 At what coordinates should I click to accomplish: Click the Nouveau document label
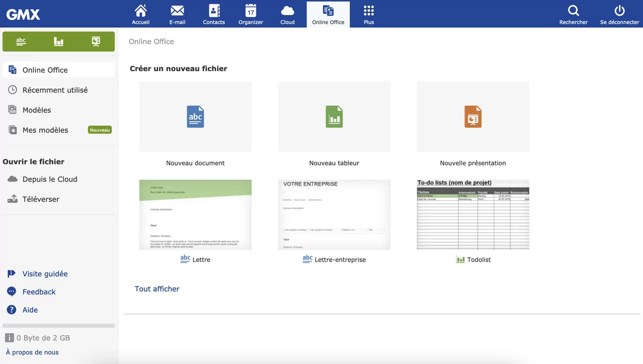[x=196, y=163]
